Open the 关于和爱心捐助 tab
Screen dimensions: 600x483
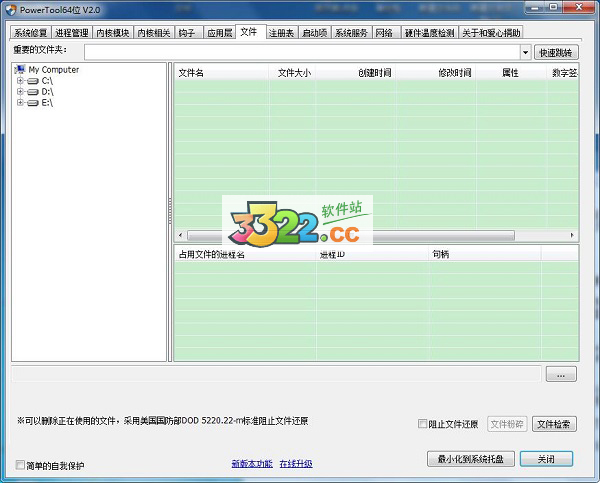[491, 33]
